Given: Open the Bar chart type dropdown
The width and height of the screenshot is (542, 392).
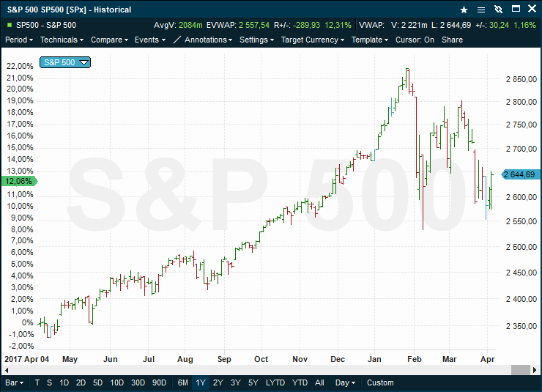Looking at the screenshot, I should click(x=14, y=382).
